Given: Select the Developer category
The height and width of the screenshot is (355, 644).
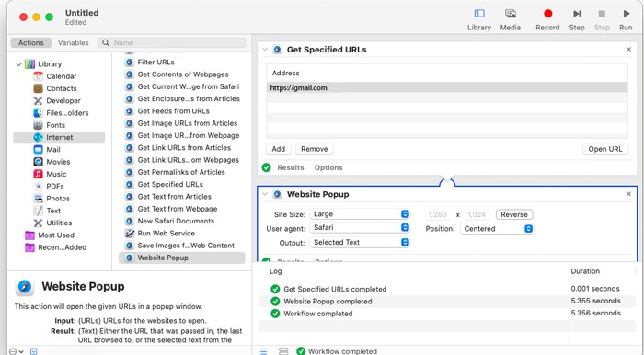Looking at the screenshot, I should coord(63,101).
